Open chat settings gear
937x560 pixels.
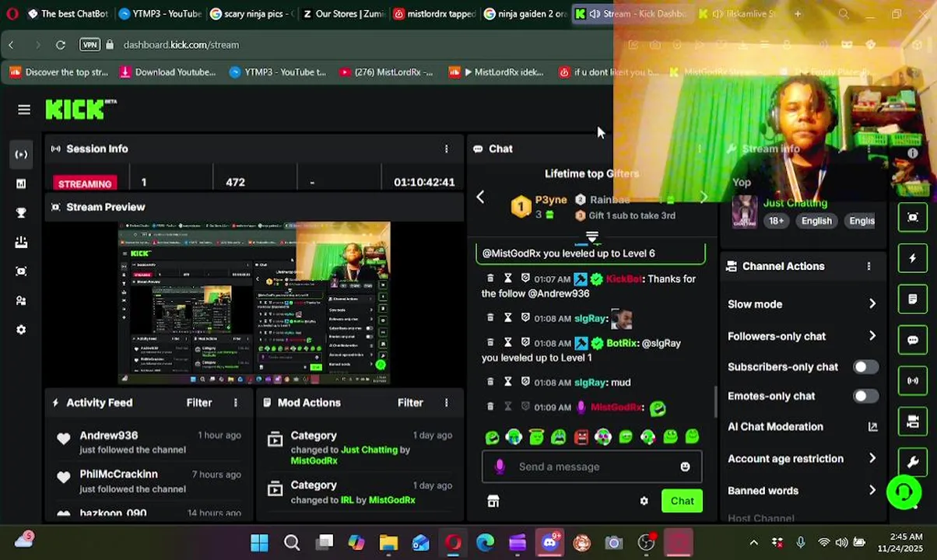coord(644,501)
